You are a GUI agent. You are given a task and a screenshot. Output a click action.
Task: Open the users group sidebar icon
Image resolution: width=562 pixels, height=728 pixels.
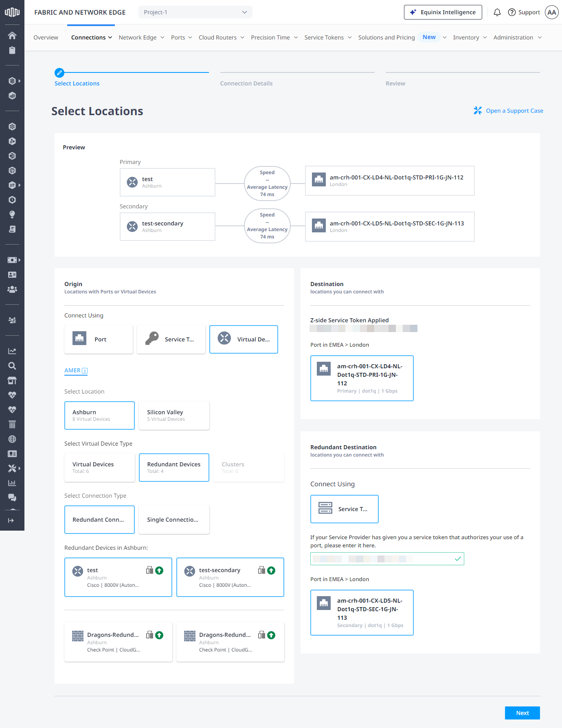click(x=12, y=289)
